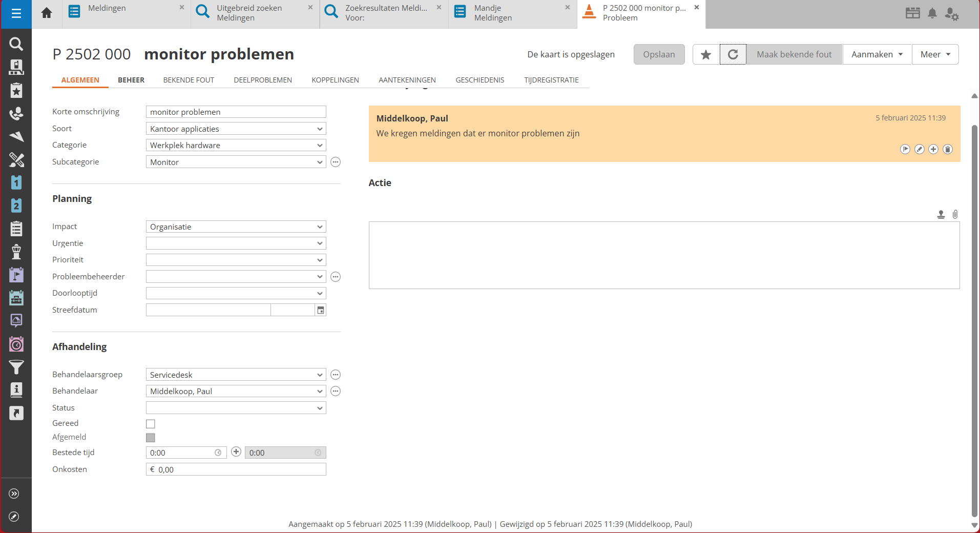Click inside the Actie text area
The image size is (980, 533).
664,255
